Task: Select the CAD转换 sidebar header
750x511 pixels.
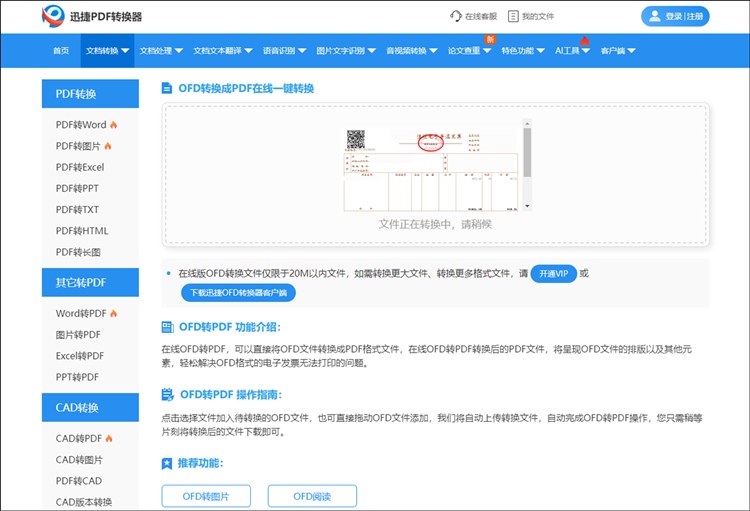Action: (x=90, y=408)
